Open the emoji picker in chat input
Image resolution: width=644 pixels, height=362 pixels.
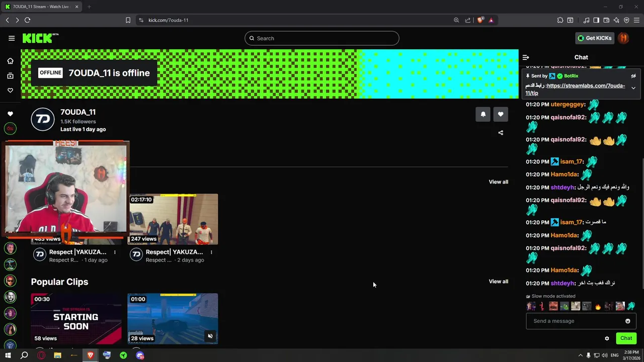pos(627,321)
